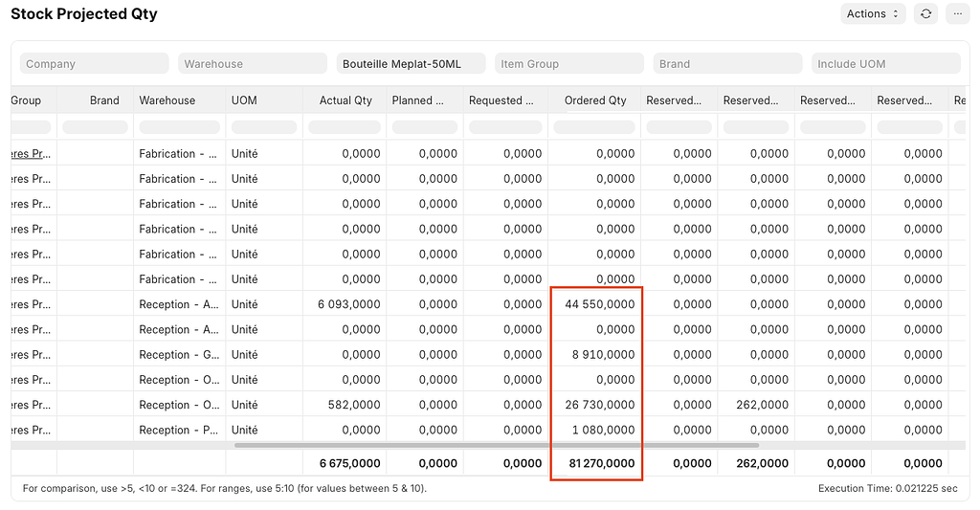Click the Actual Qty column header
The image size is (980, 510).
pyautogui.click(x=345, y=100)
